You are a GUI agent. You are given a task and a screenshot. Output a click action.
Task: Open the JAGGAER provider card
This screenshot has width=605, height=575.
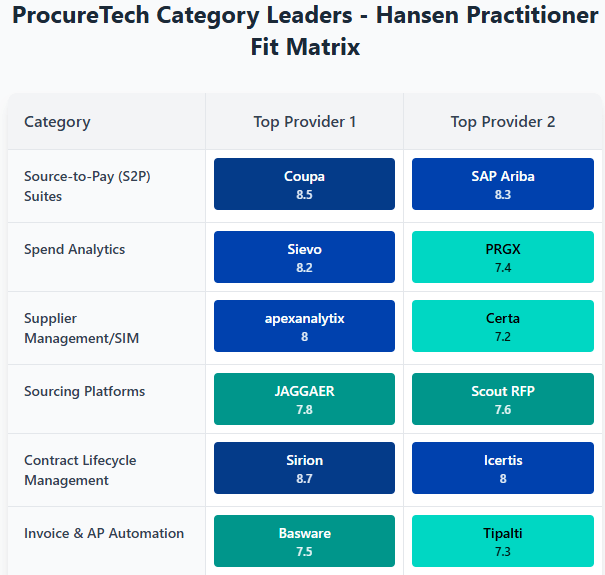(x=304, y=399)
